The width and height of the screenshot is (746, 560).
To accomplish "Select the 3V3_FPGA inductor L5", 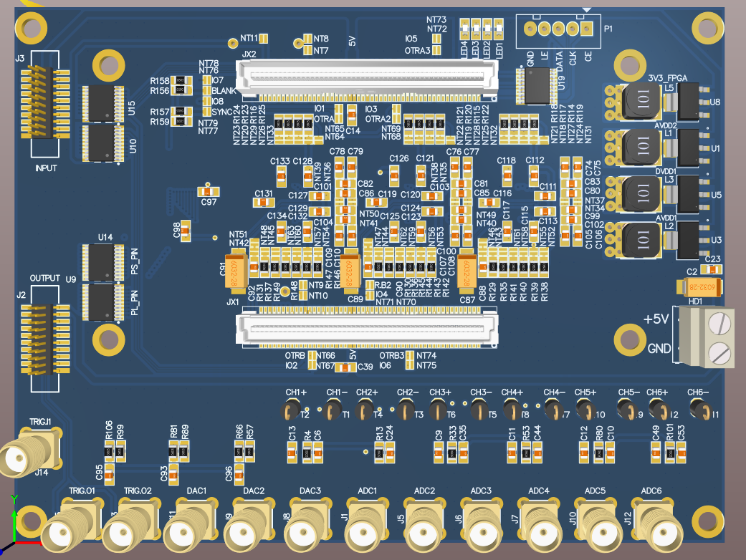I will (x=641, y=99).
